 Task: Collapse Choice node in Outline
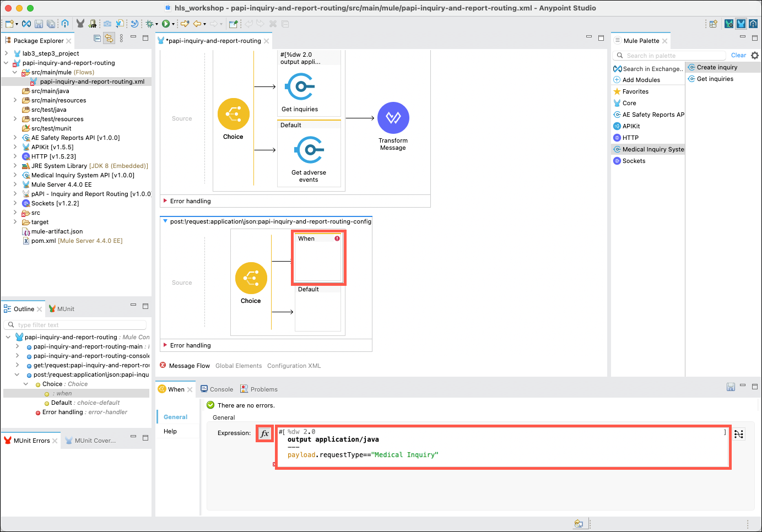(26, 384)
